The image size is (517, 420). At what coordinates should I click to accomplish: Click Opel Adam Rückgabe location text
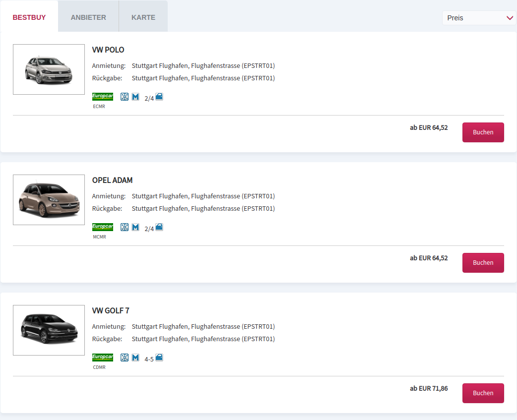pos(203,209)
